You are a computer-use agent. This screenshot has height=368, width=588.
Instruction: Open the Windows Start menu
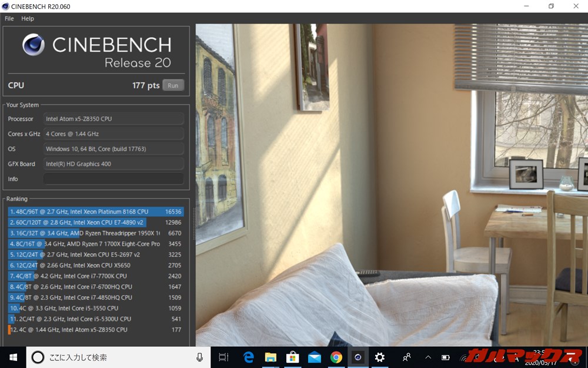pos(13,357)
